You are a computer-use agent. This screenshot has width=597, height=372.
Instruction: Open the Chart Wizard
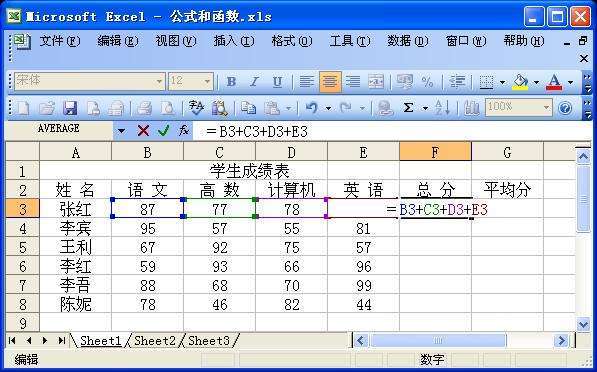471,109
